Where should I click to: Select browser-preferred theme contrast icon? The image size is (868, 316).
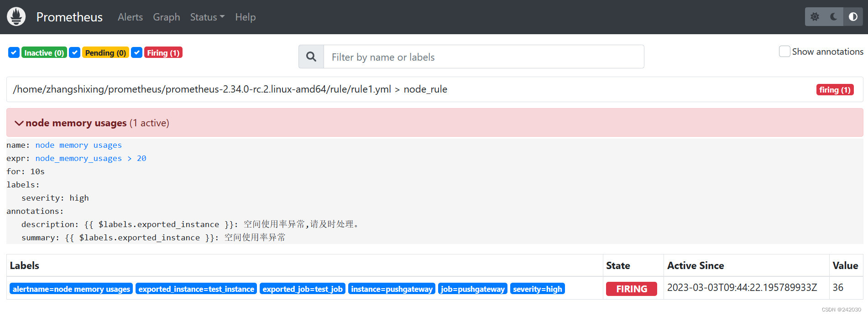(853, 17)
